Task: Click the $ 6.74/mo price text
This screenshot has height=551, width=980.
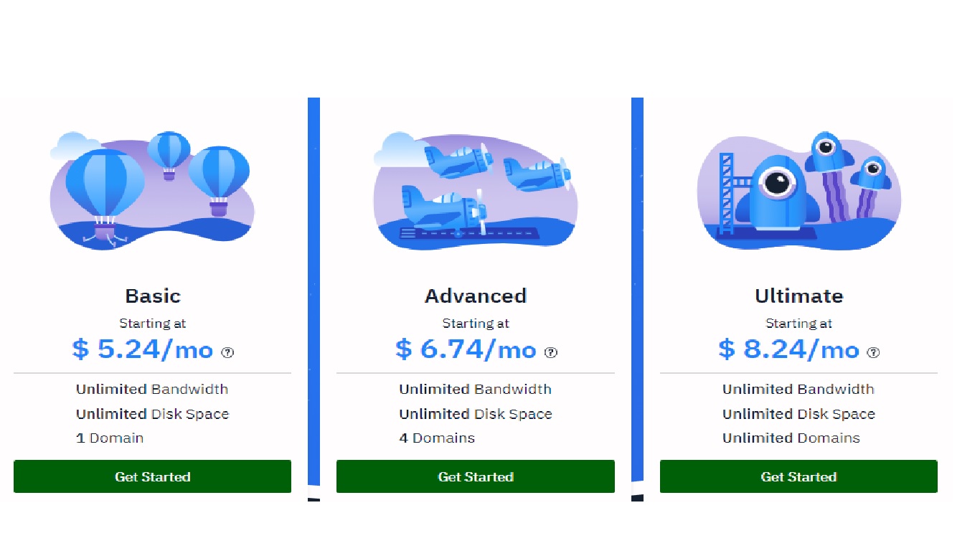Action: [466, 349]
